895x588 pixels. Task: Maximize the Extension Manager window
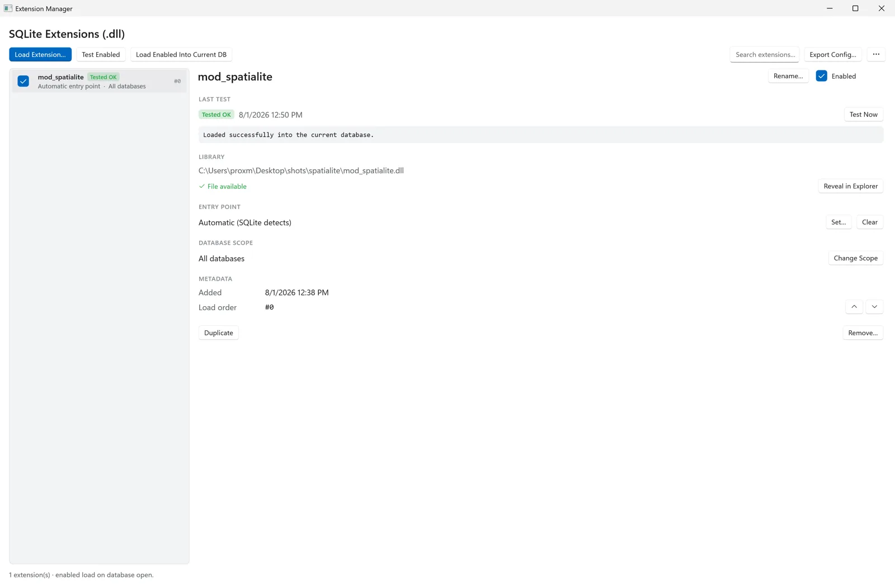point(855,8)
